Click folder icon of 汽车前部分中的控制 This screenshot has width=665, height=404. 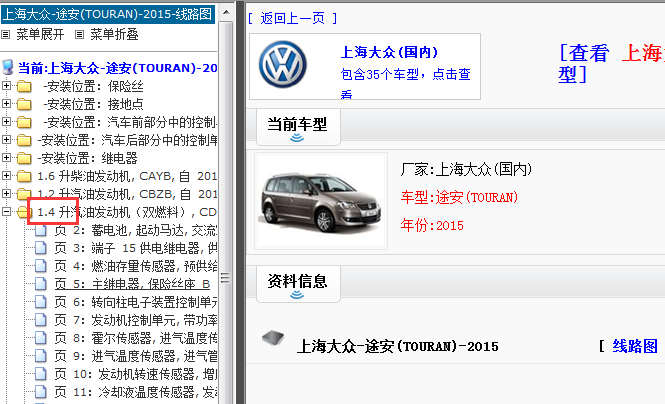tap(24, 123)
